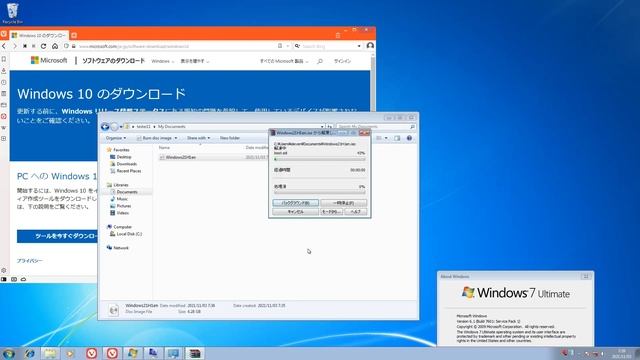Viewport: 640px width, 360px height.
Task: Click ヘルプ button in extraction dialog
Action: tap(356, 212)
